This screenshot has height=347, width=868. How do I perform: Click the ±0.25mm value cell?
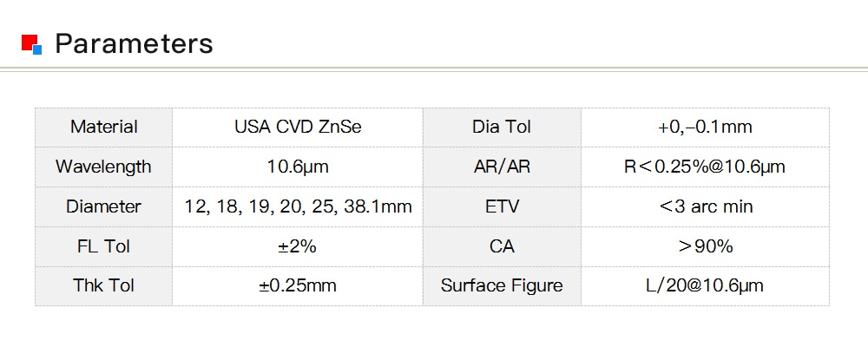tap(298, 286)
